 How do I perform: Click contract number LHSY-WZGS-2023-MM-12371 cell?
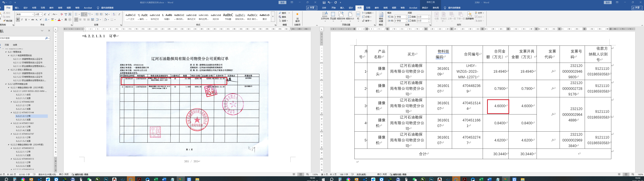[467, 71]
